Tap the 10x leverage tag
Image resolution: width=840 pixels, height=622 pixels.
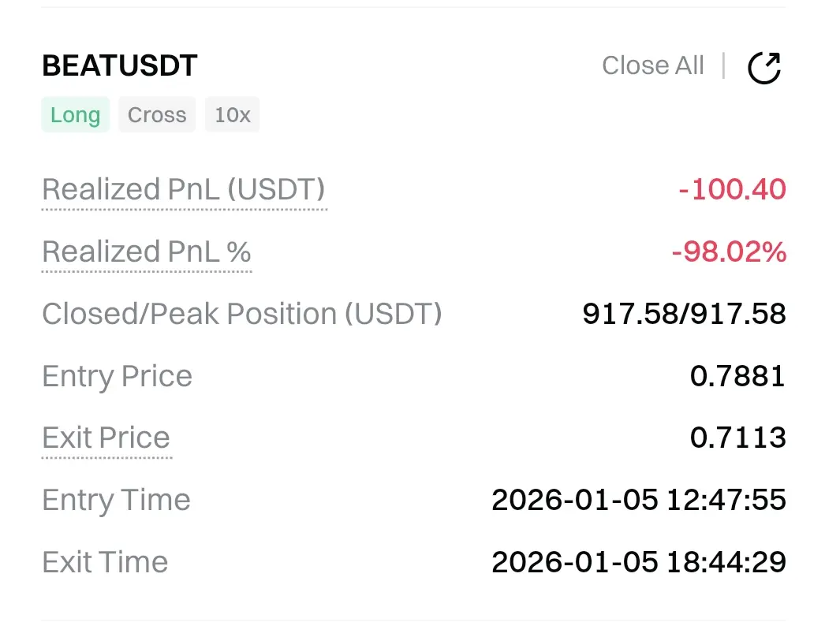point(232,115)
